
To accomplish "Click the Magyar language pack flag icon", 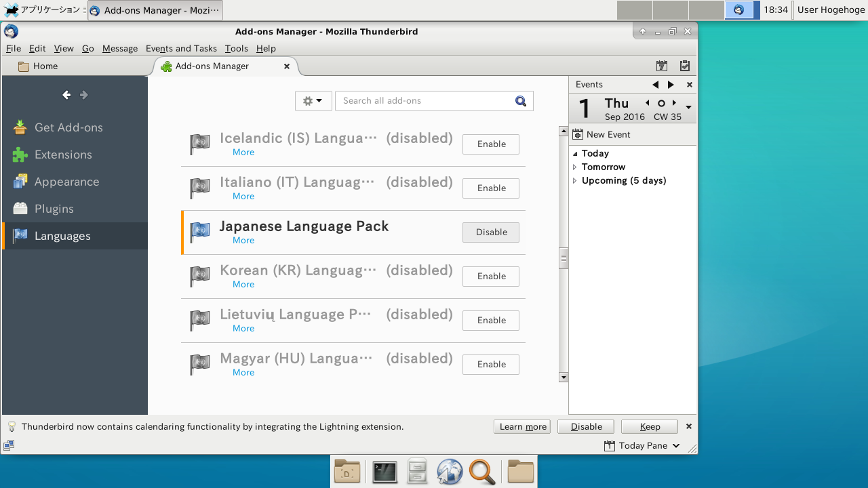I will tap(199, 364).
